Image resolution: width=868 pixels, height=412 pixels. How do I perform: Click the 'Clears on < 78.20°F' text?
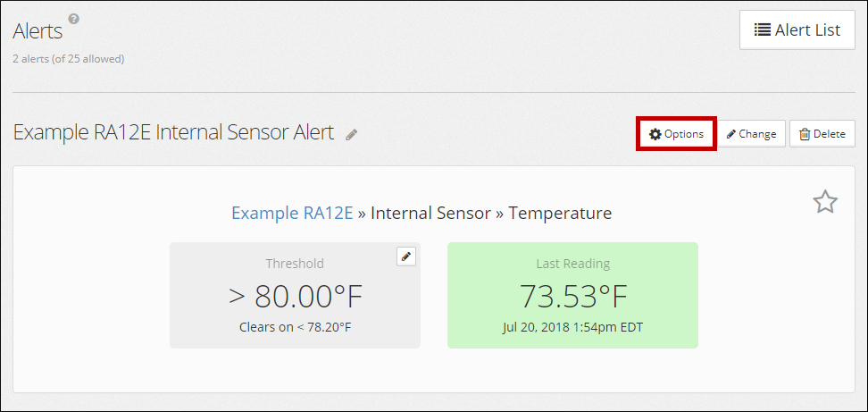(295, 327)
